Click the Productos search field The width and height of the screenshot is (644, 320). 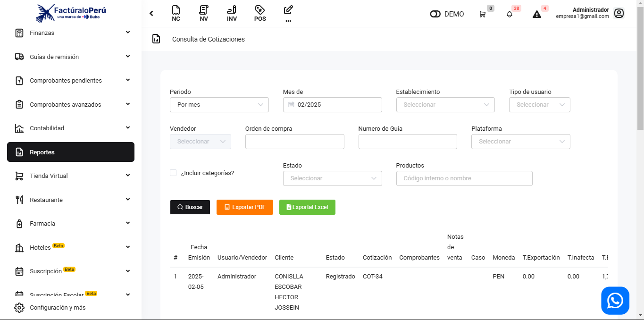464,178
